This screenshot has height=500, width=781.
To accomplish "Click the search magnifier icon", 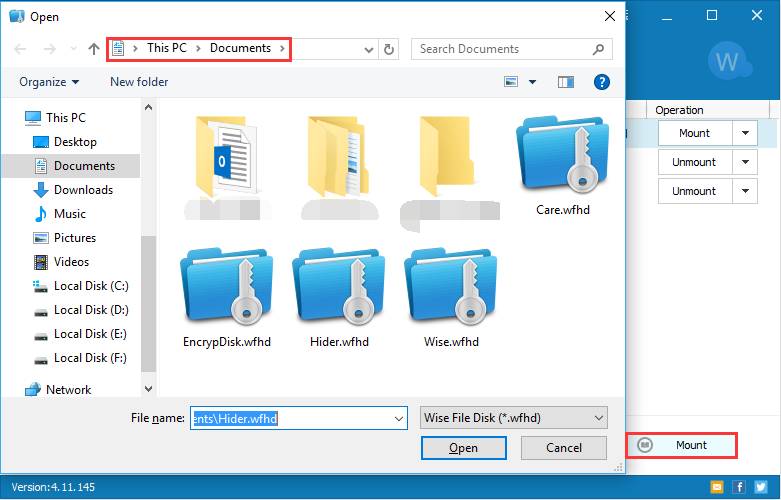I will pos(598,49).
